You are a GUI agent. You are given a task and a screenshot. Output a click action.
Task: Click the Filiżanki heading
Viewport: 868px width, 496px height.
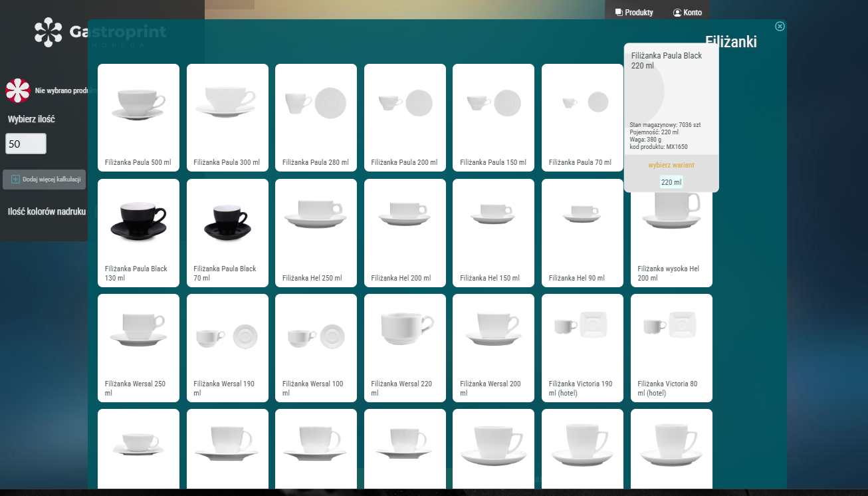coord(731,42)
